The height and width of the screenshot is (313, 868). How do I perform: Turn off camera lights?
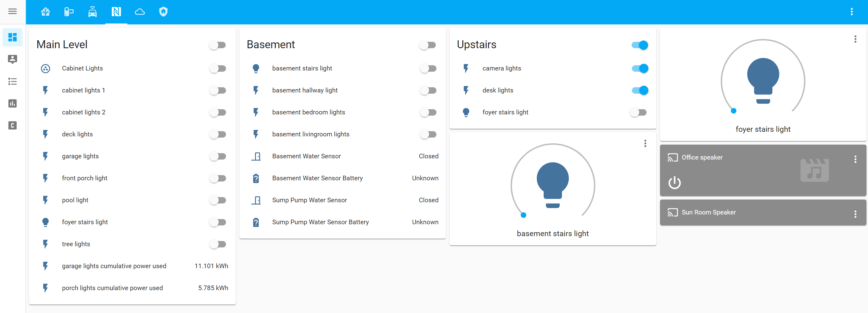(640, 68)
